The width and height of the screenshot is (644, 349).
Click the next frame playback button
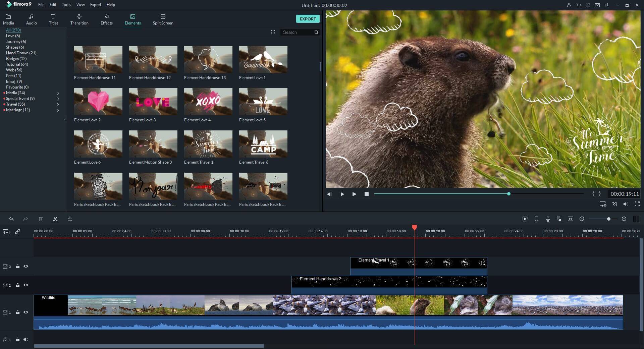pos(342,194)
